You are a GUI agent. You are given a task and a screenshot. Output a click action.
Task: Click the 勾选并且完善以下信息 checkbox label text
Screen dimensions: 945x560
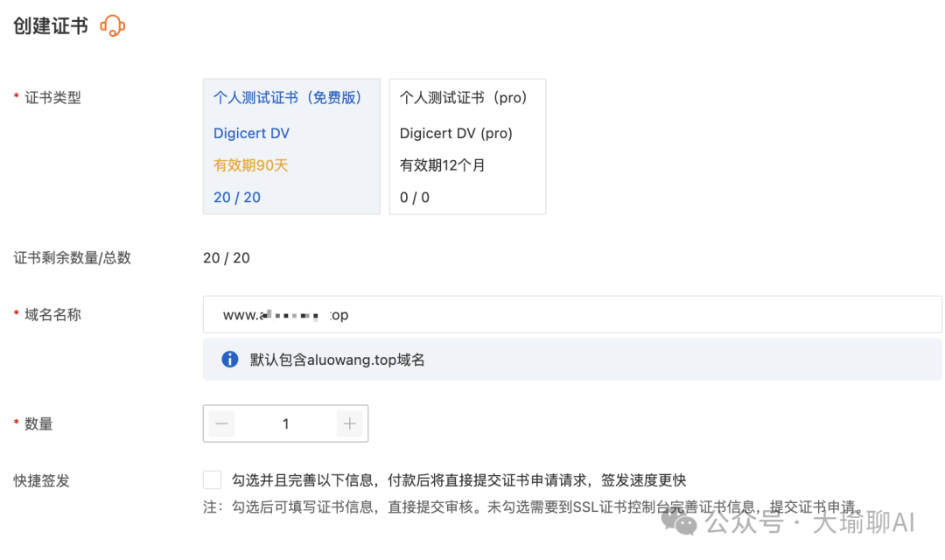coord(458,480)
